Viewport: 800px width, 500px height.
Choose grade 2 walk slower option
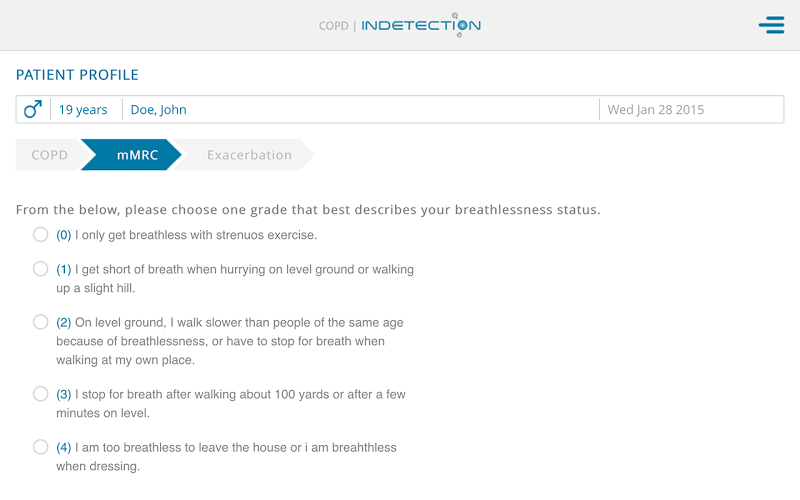click(40, 322)
